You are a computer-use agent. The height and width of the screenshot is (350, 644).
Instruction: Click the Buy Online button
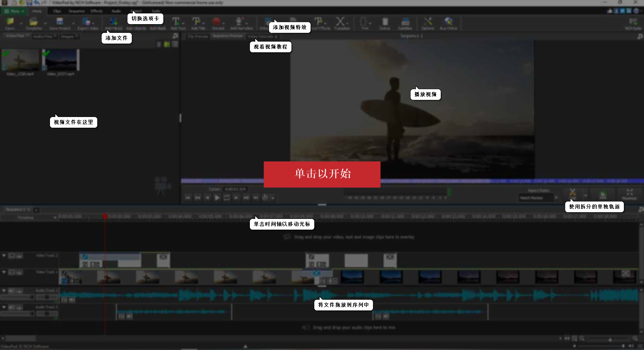pos(448,22)
